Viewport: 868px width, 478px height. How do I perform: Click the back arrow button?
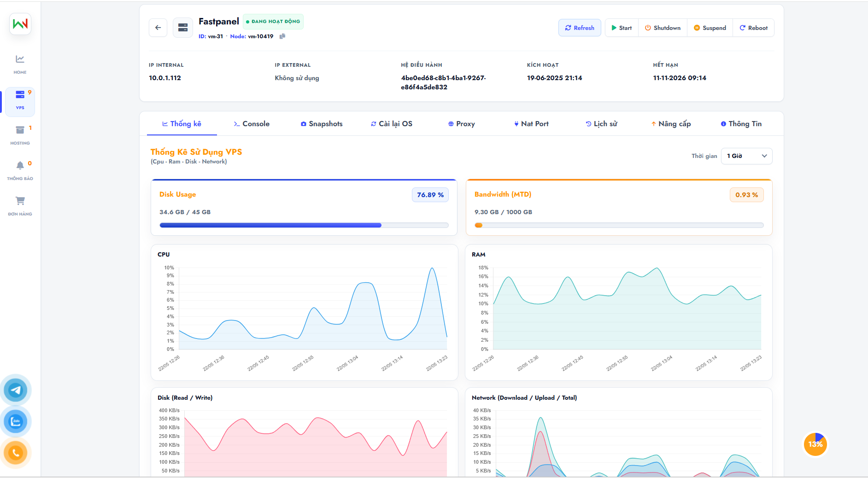pyautogui.click(x=158, y=28)
